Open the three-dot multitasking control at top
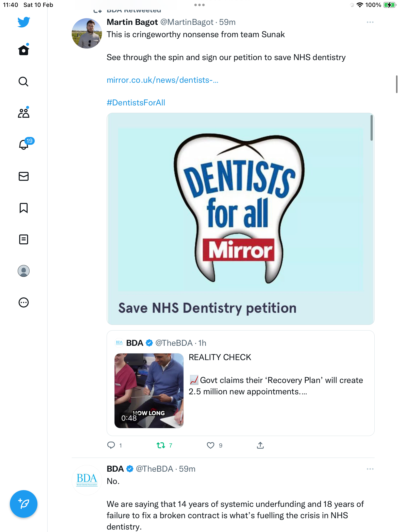 199,5
